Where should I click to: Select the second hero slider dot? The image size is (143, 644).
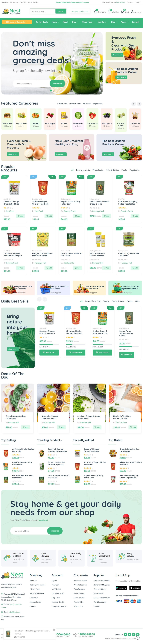click(53, 90)
